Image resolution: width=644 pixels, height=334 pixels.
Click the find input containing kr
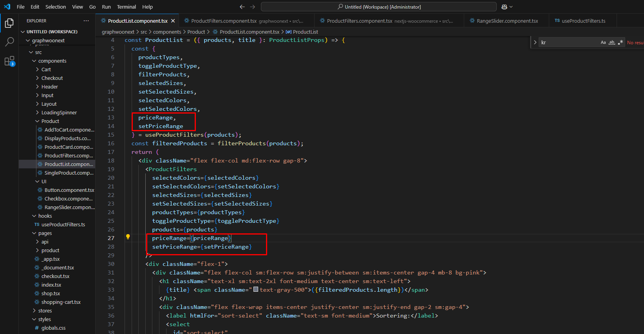tap(569, 42)
